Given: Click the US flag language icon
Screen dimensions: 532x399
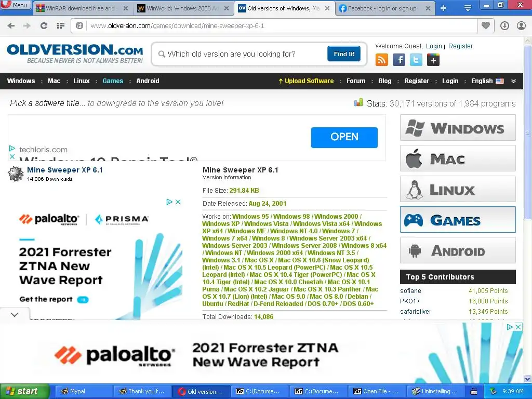Looking at the screenshot, I should coord(500,81).
